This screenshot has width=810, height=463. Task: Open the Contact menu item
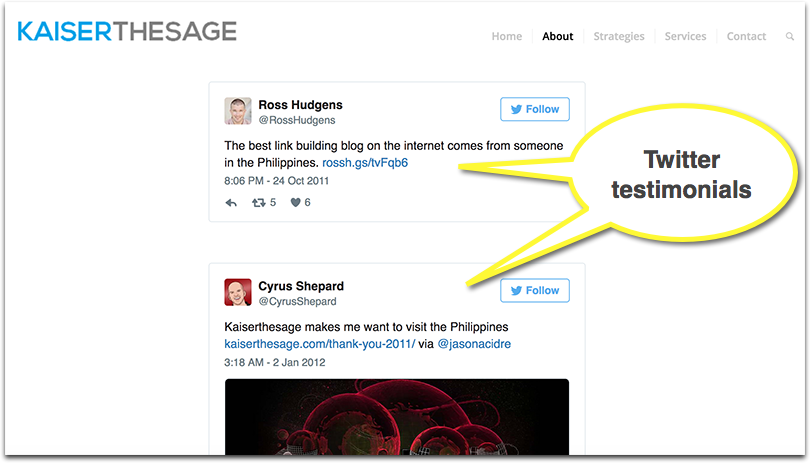(x=746, y=36)
